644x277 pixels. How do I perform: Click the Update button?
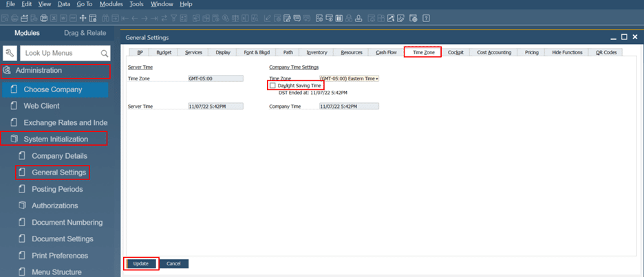(x=140, y=264)
